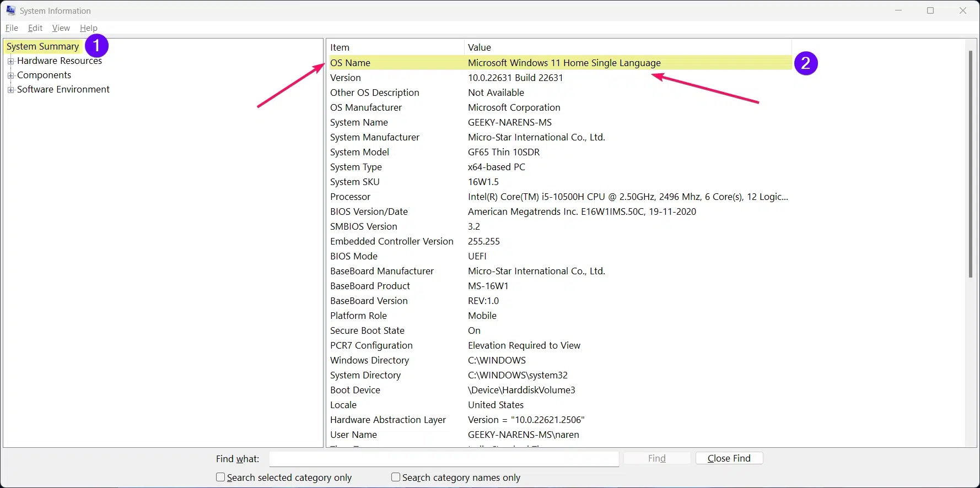
Task: Click the Close Find button
Action: pos(729,458)
